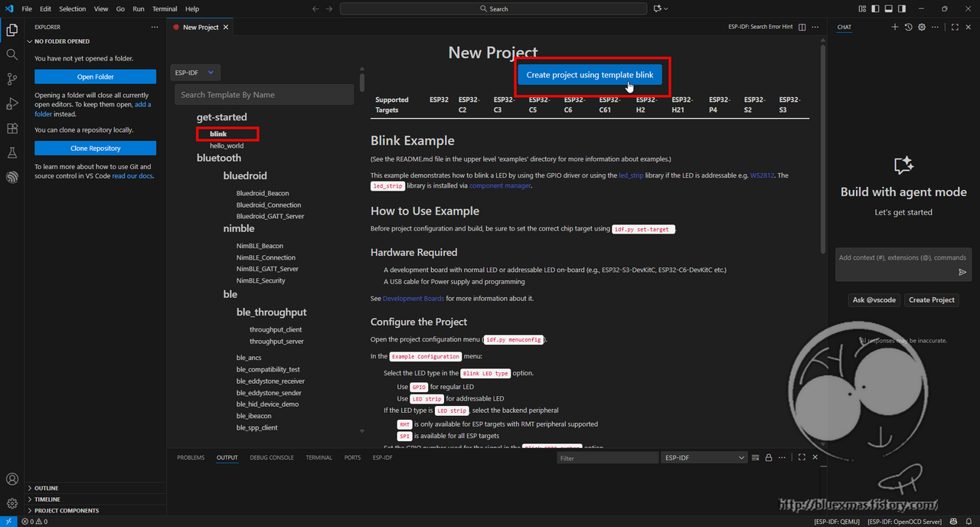Open the Explorer view in activity bar
The height and width of the screenshot is (527, 980).
click(11, 31)
